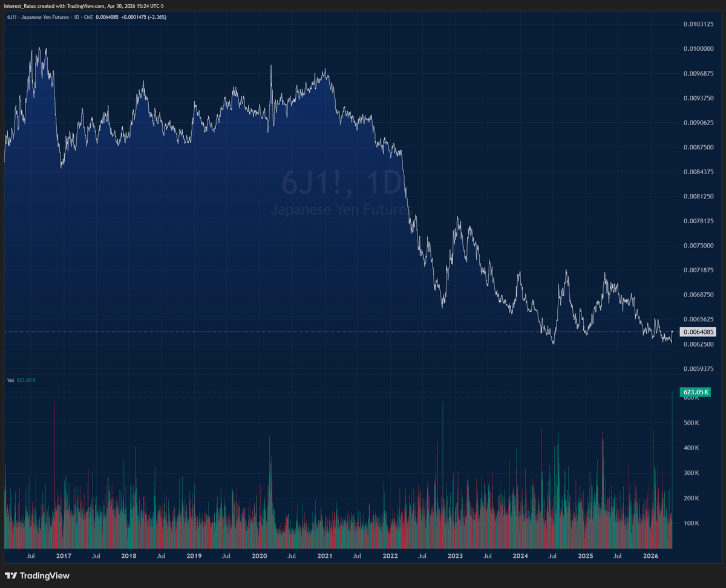Click the 2018 time axis label

128,556
